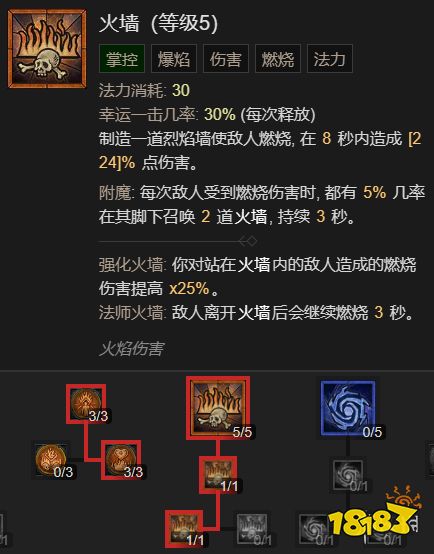Click the 燃烧 tag
The width and height of the screenshot is (434, 554).
tap(277, 59)
